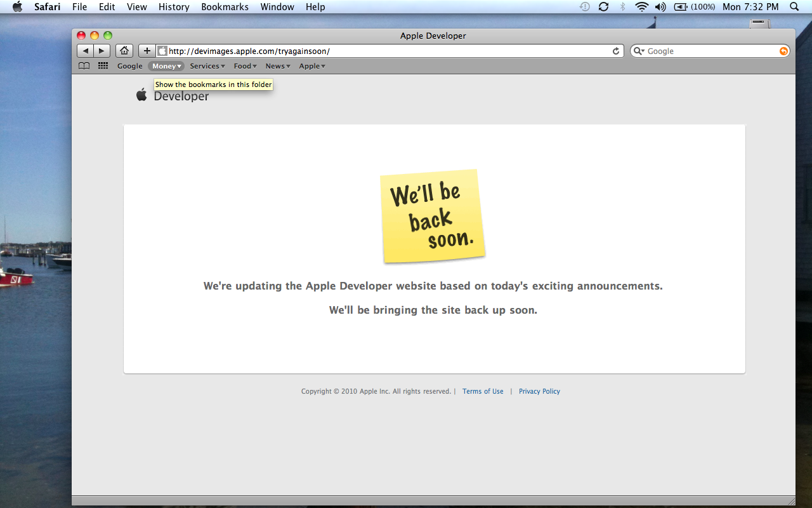Open the Terms of Use link
The width and height of the screenshot is (812, 508).
point(483,391)
